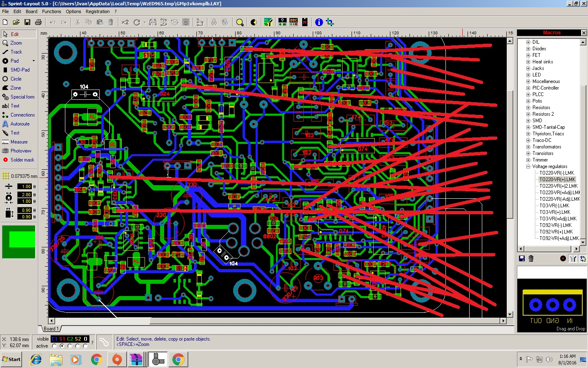Click the green layer color preview box
Screen dimensions: 588x368
pos(18,242)
